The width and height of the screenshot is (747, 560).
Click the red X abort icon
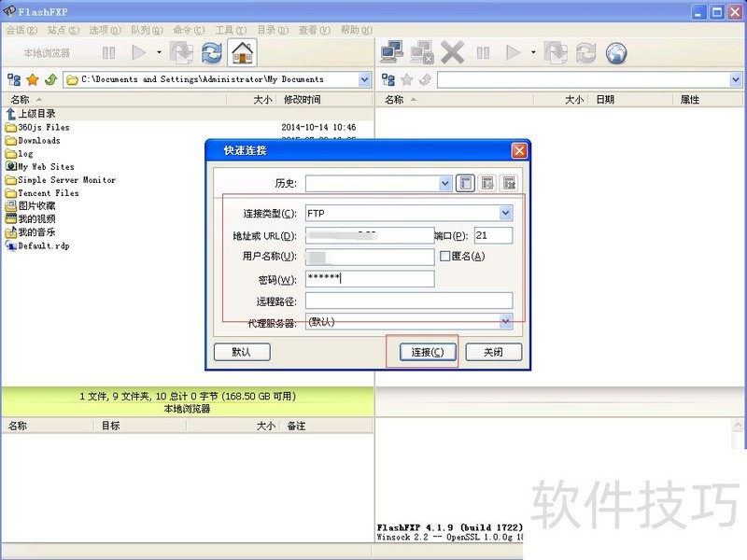(453, 53)
